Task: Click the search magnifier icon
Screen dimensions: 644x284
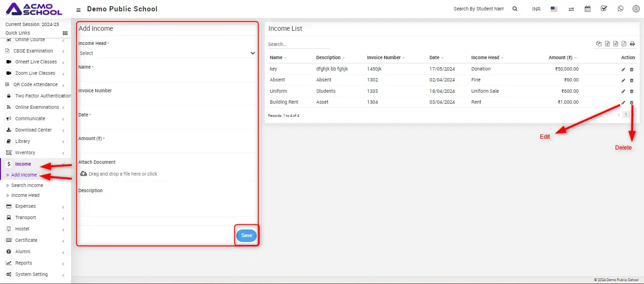Action: coord(515,9)
